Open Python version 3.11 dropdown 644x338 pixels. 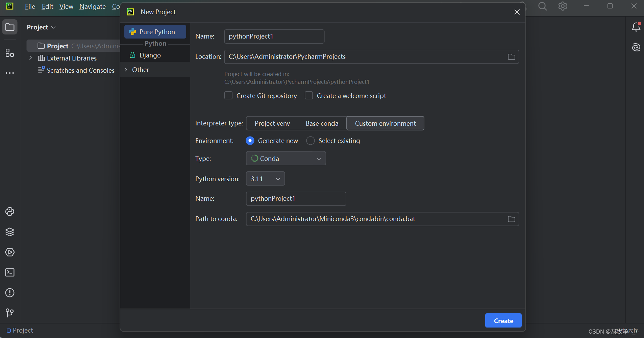(x=265, y=178)
